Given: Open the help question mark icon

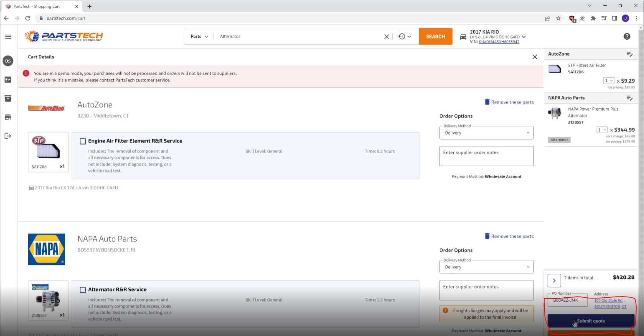Looking at the screenshot, I should (627, 36).
